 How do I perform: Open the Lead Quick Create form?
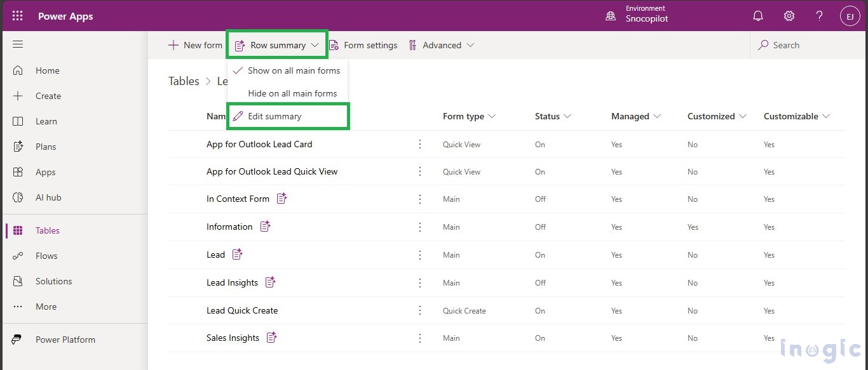242,310
